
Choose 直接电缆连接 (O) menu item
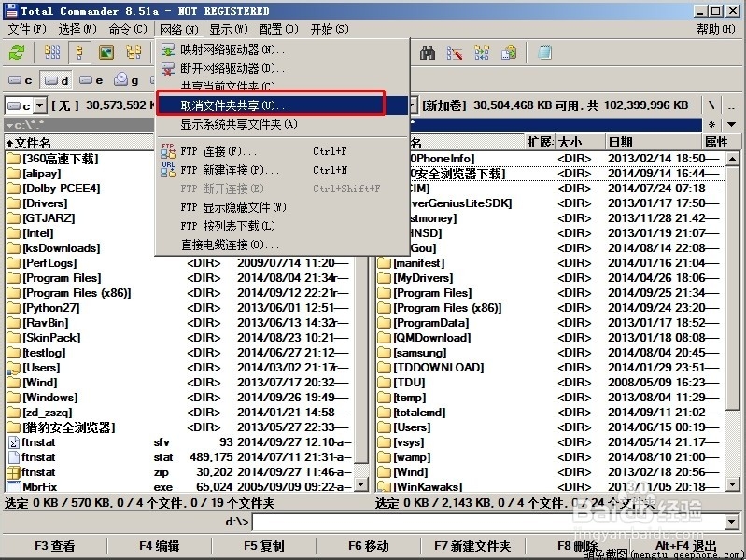pos(283,245)
